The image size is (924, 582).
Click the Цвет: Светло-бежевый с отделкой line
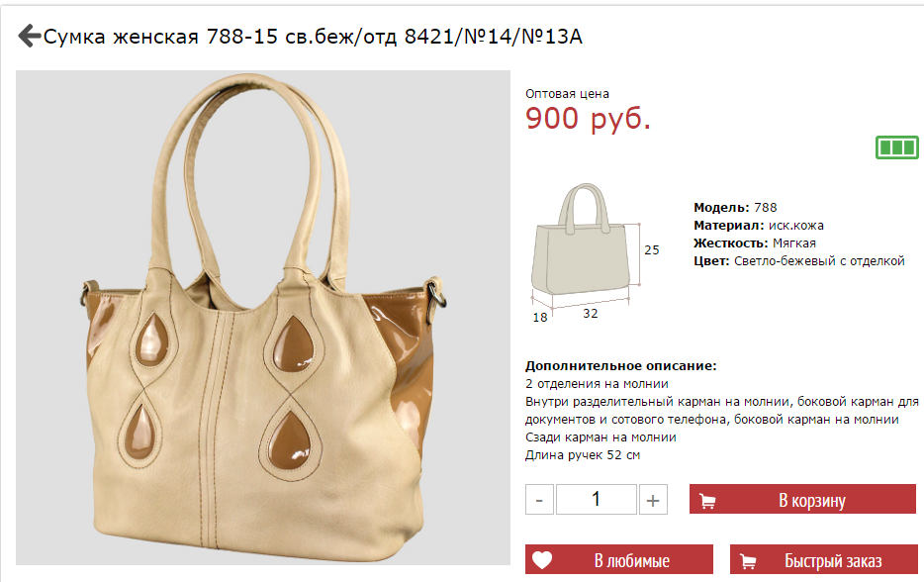pyautogui.click(x=798, y=261)
